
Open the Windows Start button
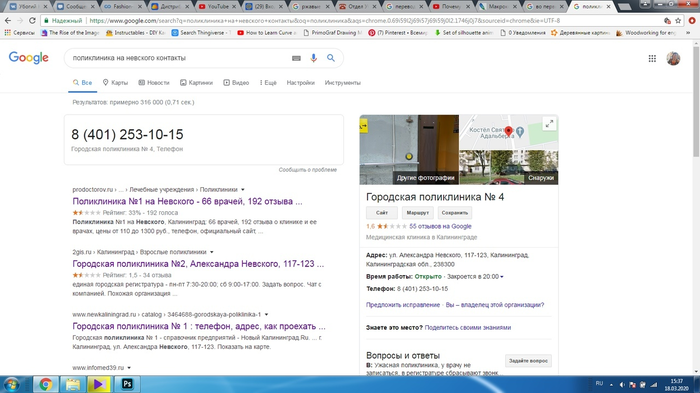click(12, 385)
